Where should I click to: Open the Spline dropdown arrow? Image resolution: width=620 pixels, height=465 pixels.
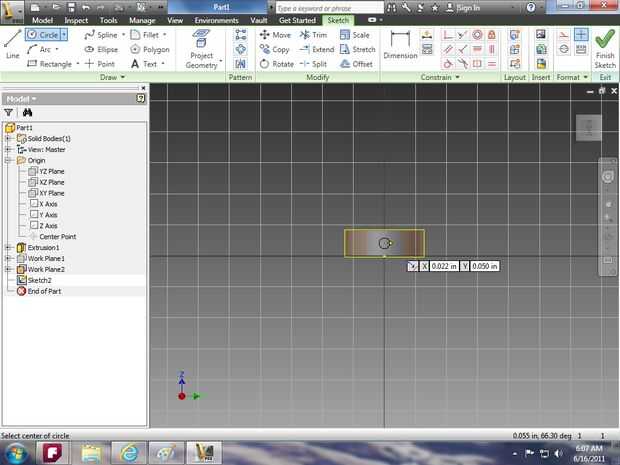point(123,35)
